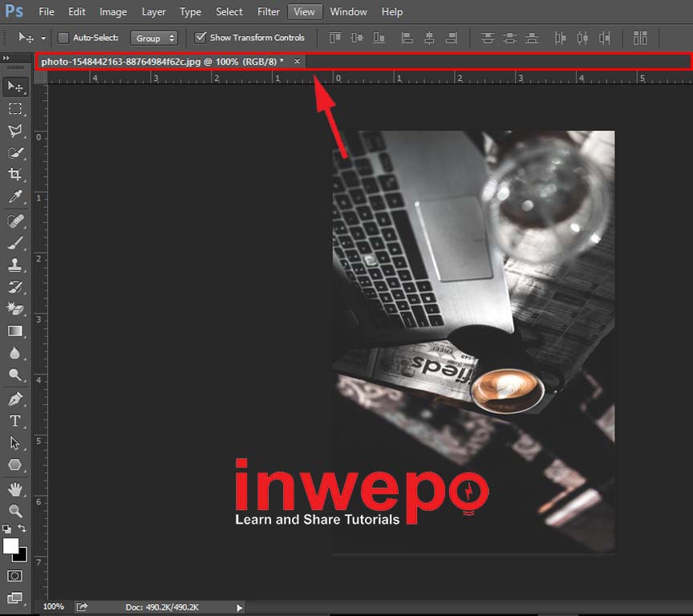This screenshot has width=693, height=616.
Task: Select the Hand tool
Action: pos(14,488)
